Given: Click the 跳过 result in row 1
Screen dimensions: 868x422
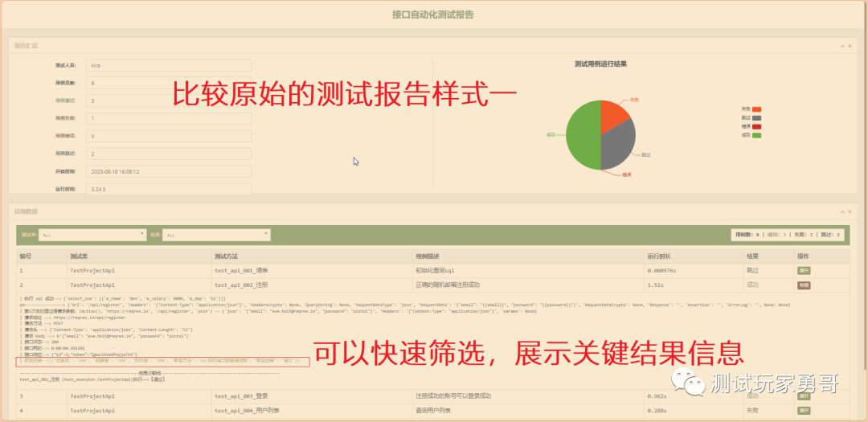Looking at the screenshot, I should coord(752,271).
